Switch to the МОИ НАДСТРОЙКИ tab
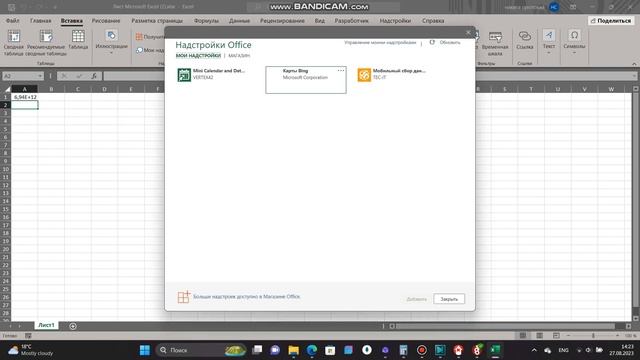Viewport: 640px width, 360px height. click(198, 56)
